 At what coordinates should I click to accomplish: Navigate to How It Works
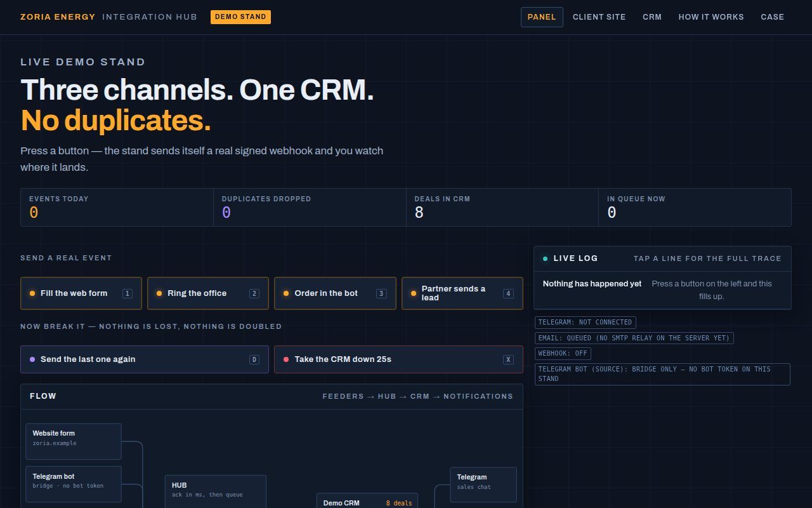coord(711,17)
